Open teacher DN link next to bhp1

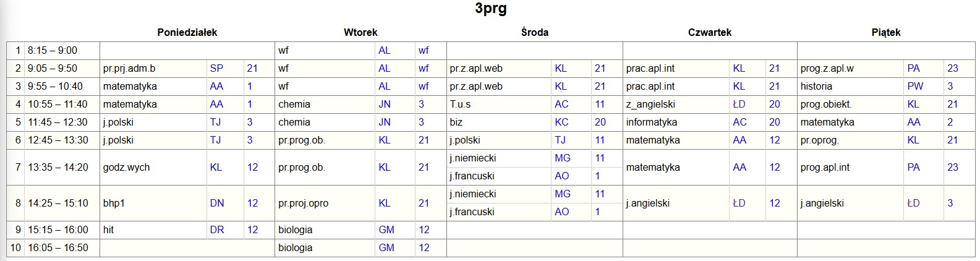[217, 203]
